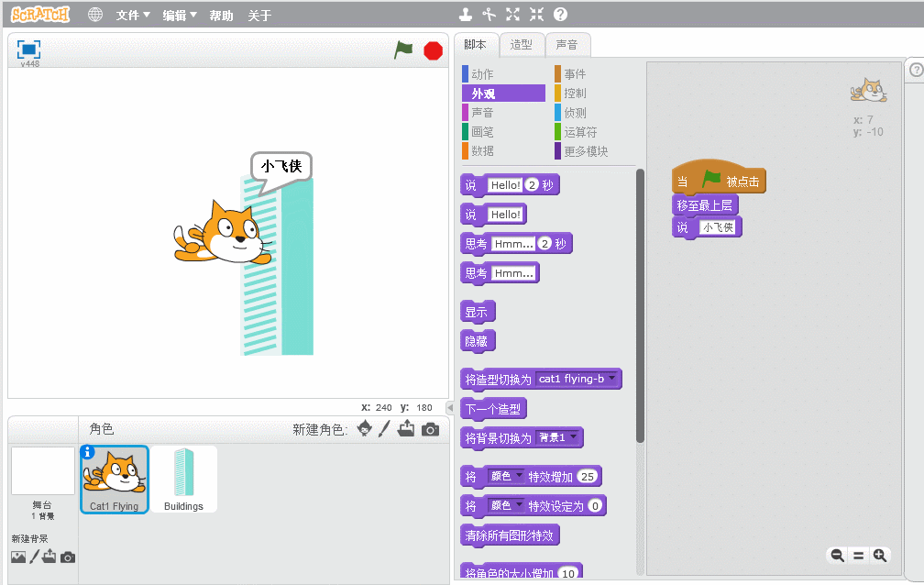Select the 数据 block category

(x=503, y=150)
